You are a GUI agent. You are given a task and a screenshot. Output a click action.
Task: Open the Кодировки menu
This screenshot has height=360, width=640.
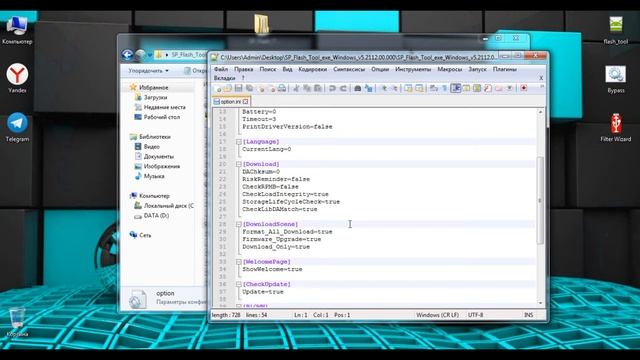(313, 69)
